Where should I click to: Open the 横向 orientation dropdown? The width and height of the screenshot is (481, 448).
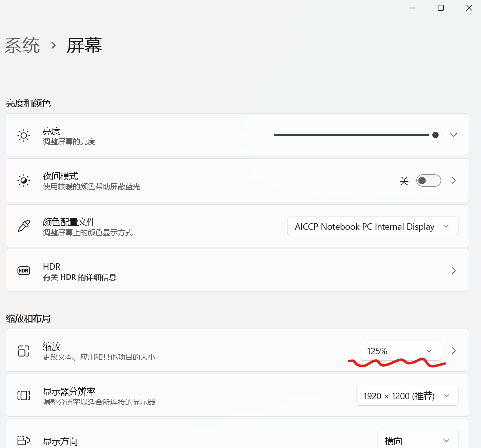point(418,441)
